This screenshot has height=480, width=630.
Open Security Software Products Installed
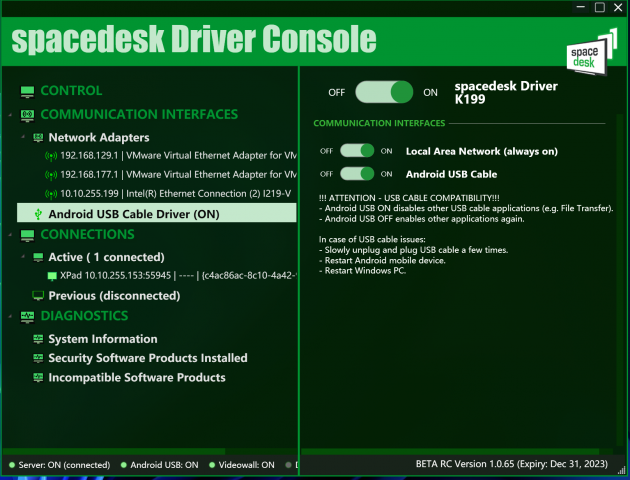[147, 358]
